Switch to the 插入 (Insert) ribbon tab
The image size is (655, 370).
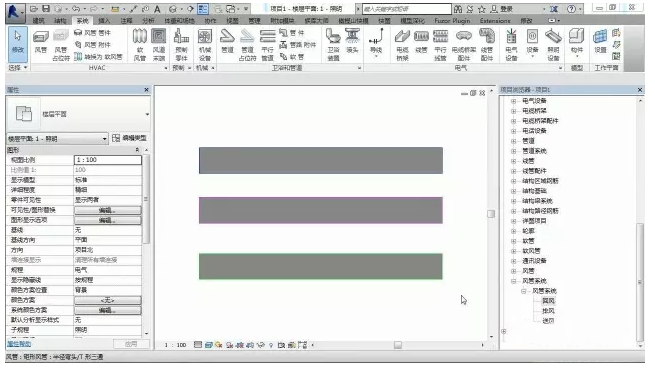pyautogui.click(x=104, y=20)
